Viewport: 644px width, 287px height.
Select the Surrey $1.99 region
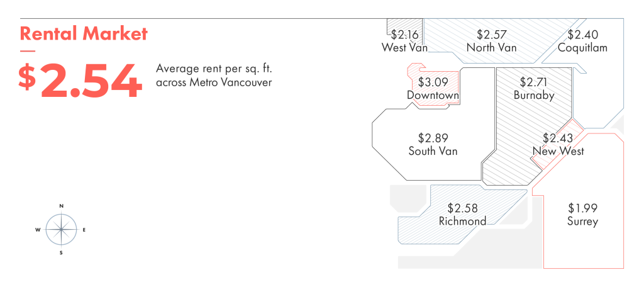tap(582, 206)
